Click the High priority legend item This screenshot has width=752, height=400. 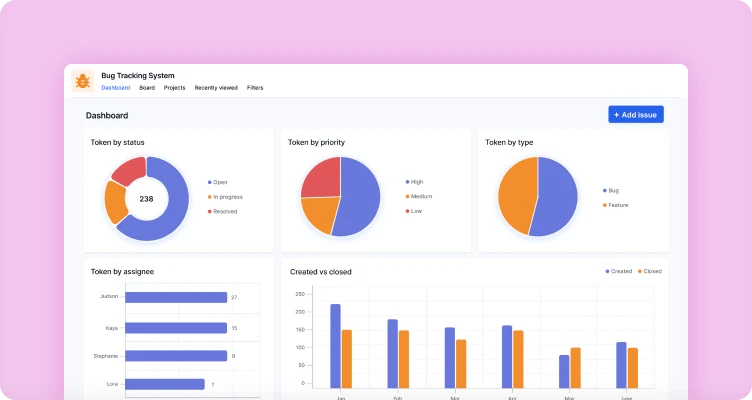pos(414,182)
